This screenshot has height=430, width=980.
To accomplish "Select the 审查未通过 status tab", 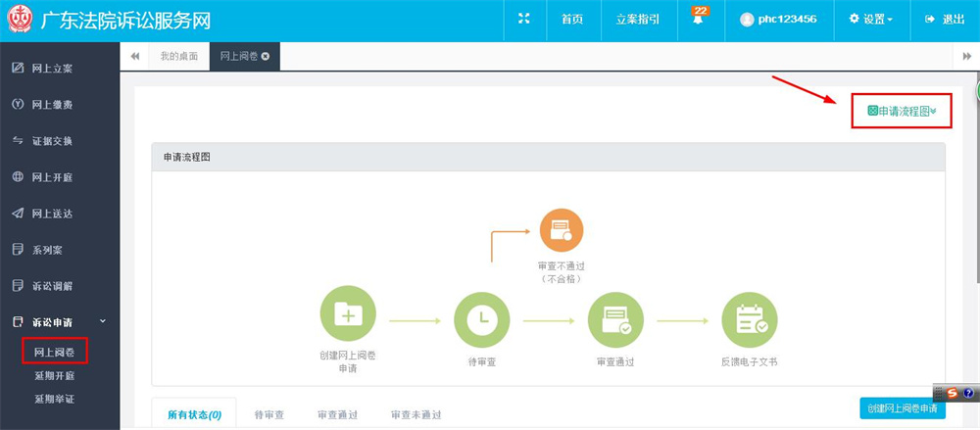I will pyautogui.click(x=416, y=414).
